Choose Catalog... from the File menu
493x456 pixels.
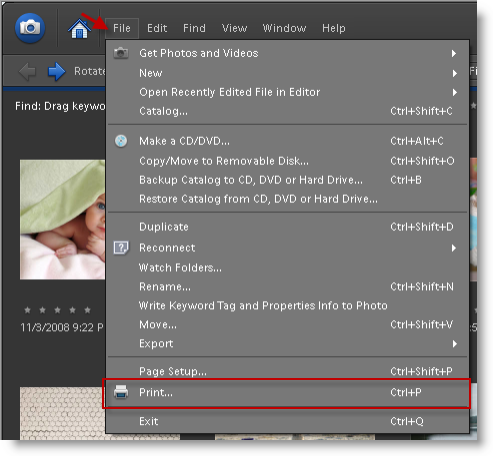[x=287, y=111]
